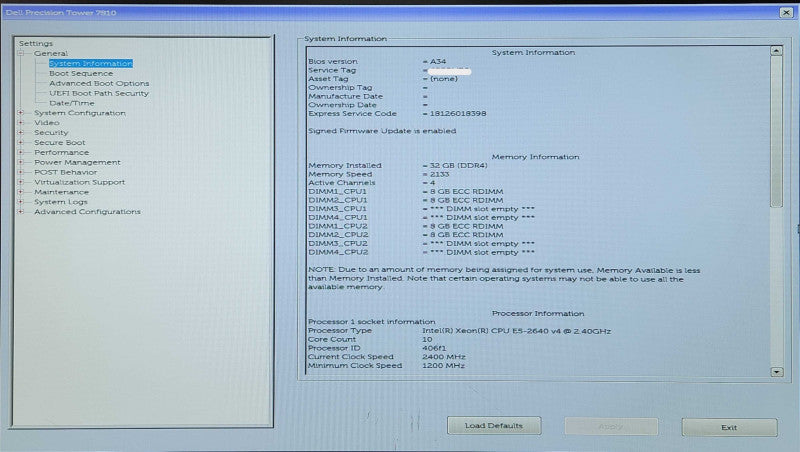Expand the Maintenance node
This screenshot has width=800, height=452.
21,192
